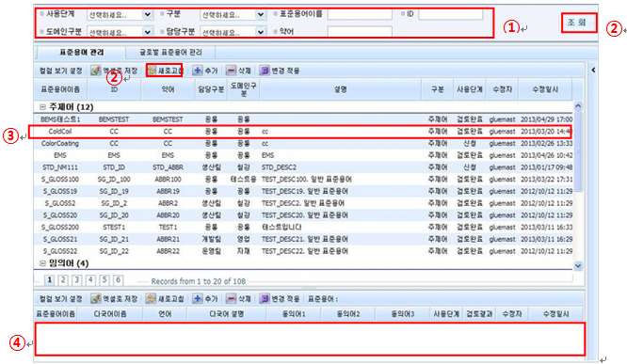Go to page 4 of records
Image resolution: width=627 pixels, height=364 pixels.
click(x=90, y=280)
